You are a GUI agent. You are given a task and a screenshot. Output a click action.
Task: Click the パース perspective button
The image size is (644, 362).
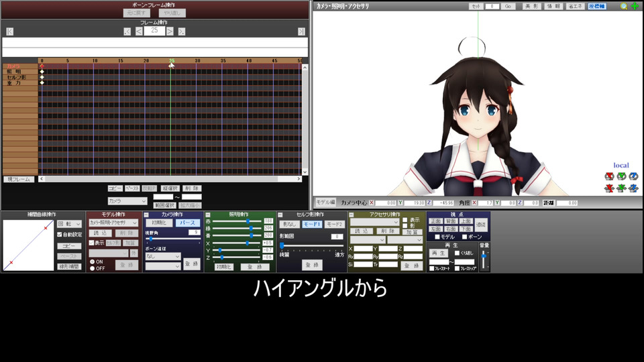point(188,223)
